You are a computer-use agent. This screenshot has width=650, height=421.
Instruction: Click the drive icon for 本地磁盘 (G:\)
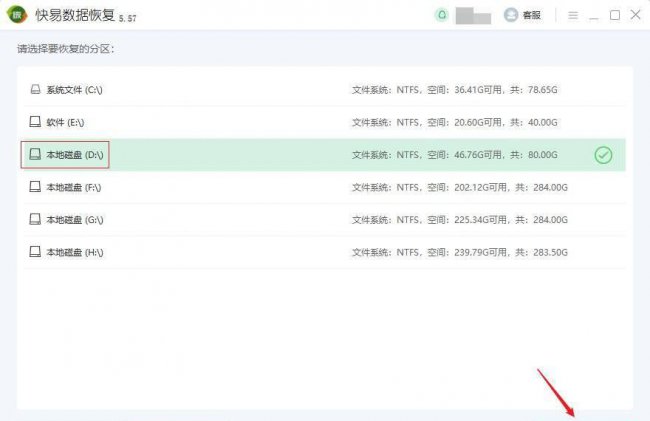point(35,219)
